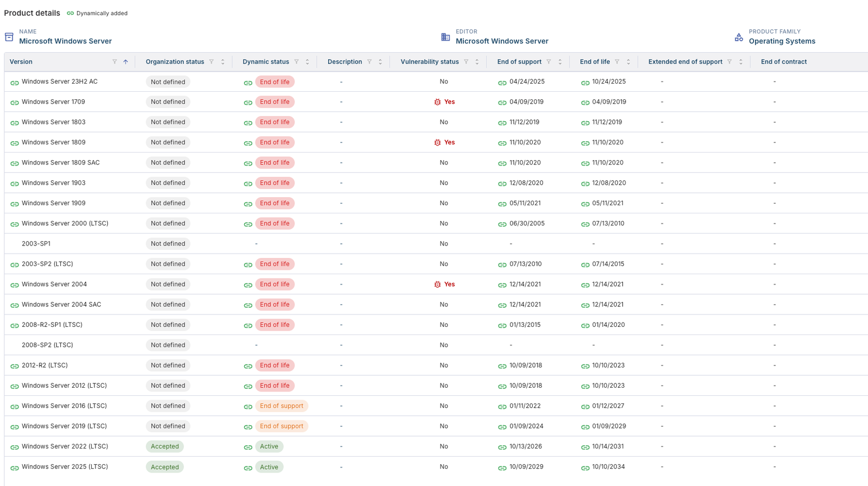Click the Accepted badge for Windows Server 2025 (LTSC)
Viewport: 868px width, 486px height.
tap(165, 467)
